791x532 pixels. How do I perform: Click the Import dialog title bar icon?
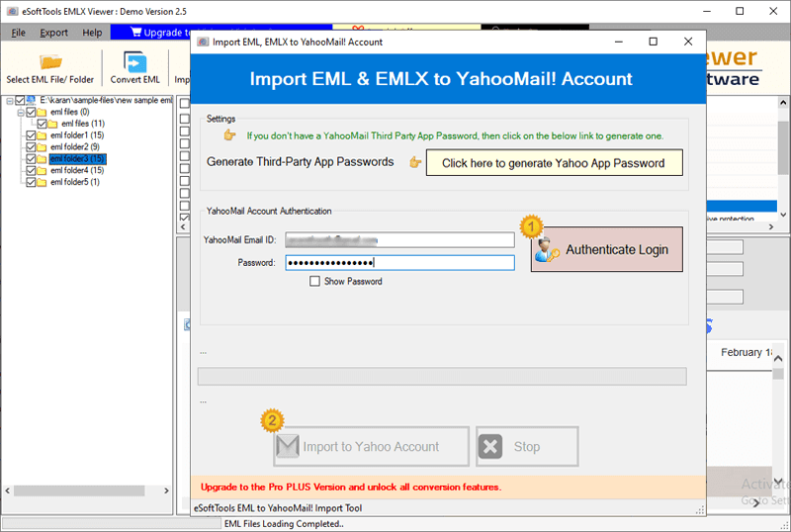pyautogui.click(x=203, y=42)
